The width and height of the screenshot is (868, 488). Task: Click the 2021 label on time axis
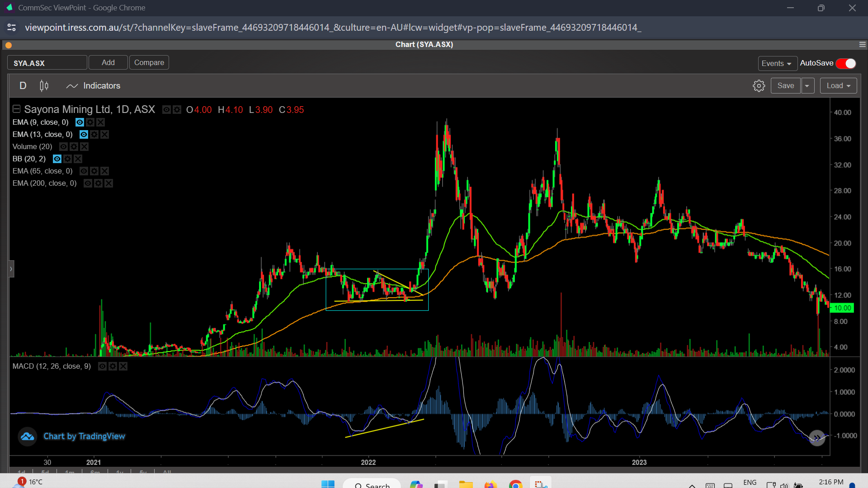coord(93,462)
